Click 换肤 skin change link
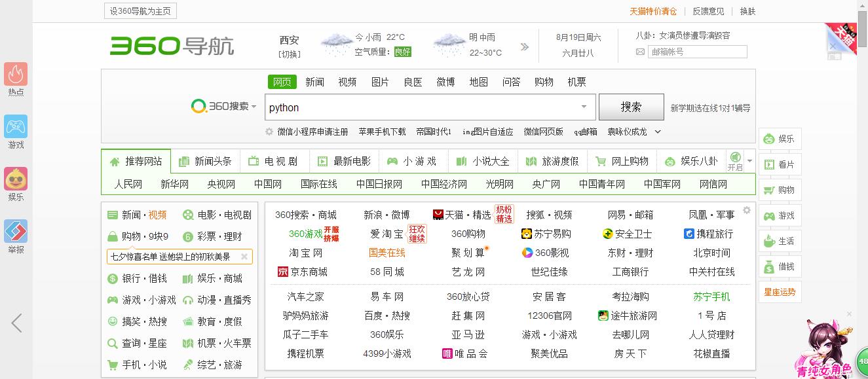Image resolution: width=868 pixels, height=379 pixels. (747, 11)
